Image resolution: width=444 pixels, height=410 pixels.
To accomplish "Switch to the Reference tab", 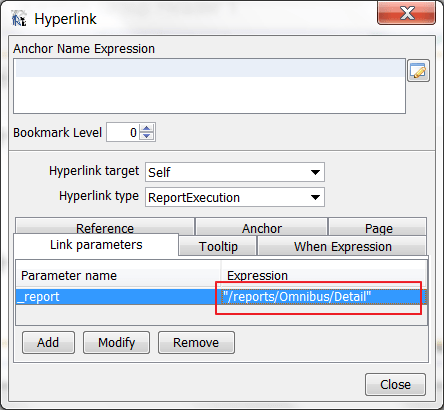I will pos(105,226).
